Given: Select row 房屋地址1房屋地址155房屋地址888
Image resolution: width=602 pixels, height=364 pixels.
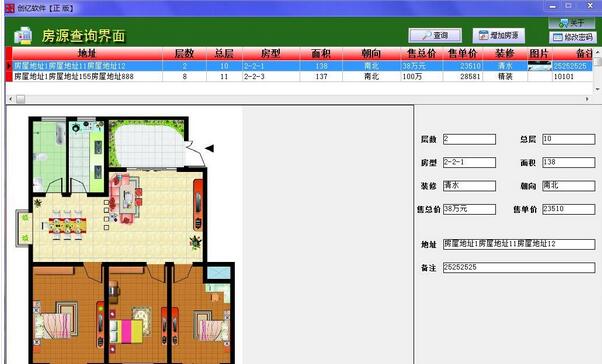Looking at the screenshot, I should tap(302, 76).
